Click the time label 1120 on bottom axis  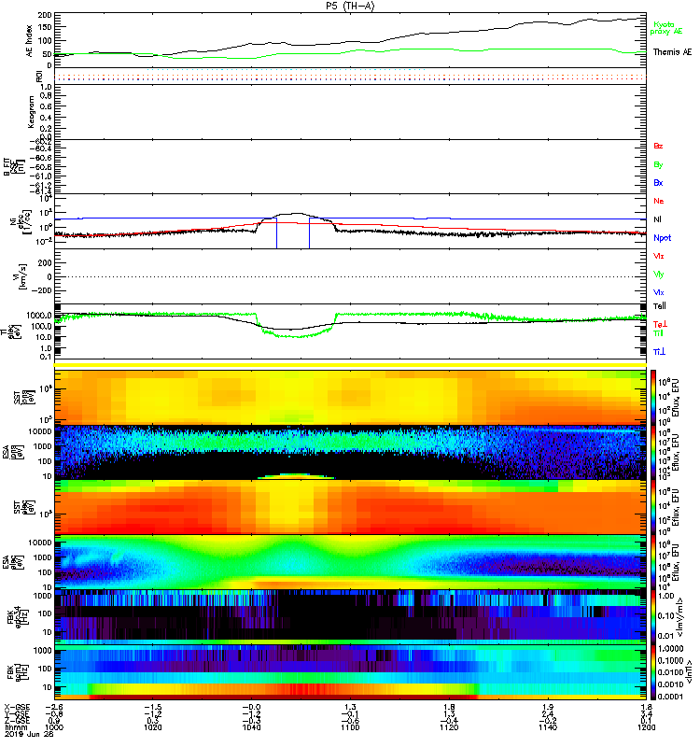click(449, 727)
